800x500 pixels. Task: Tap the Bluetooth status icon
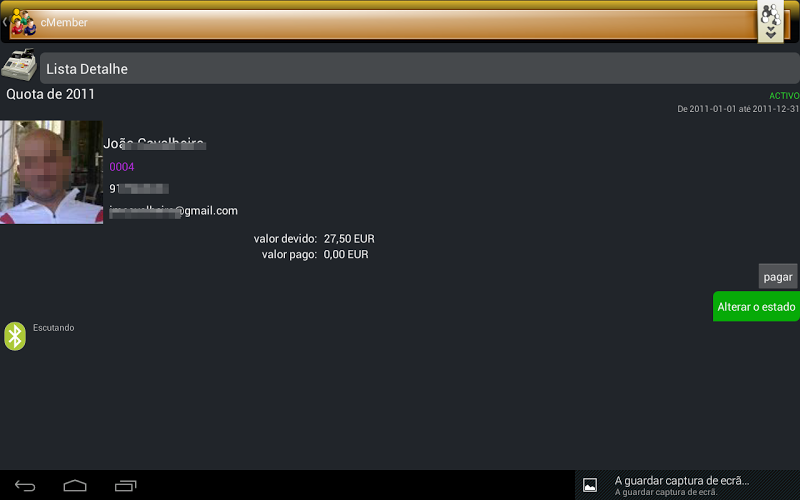[15, 336]
